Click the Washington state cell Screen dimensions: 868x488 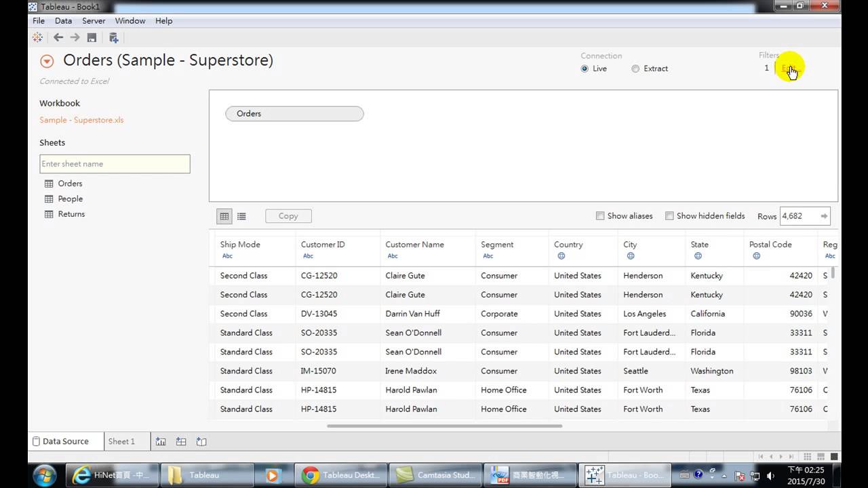click(x=711, y=371)
